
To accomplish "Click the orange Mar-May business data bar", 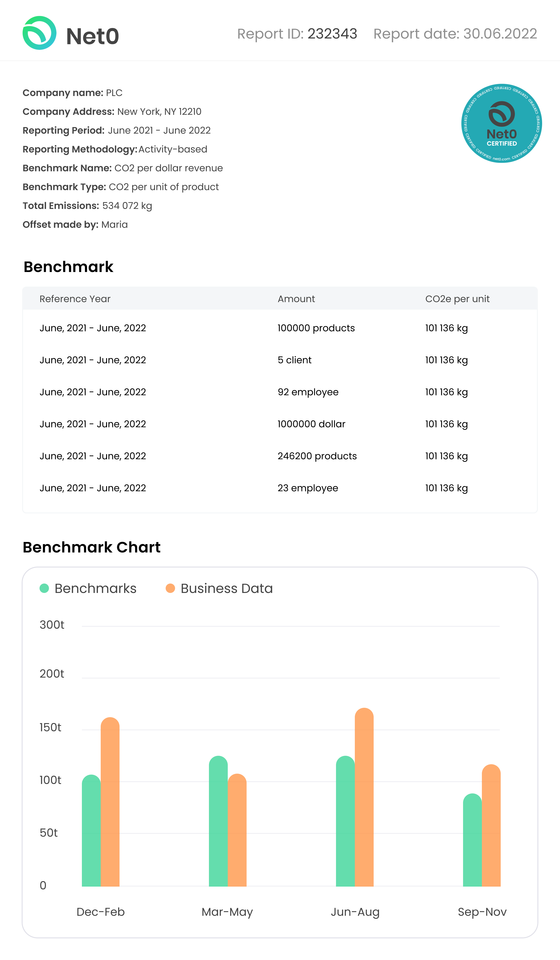I will pyautogui.click(x=237, y=830).
